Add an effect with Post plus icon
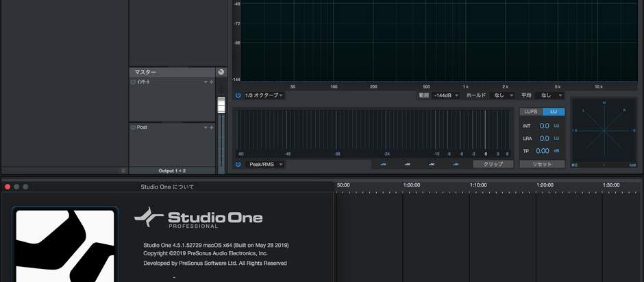The image size is (644, 282). point(212,128)
